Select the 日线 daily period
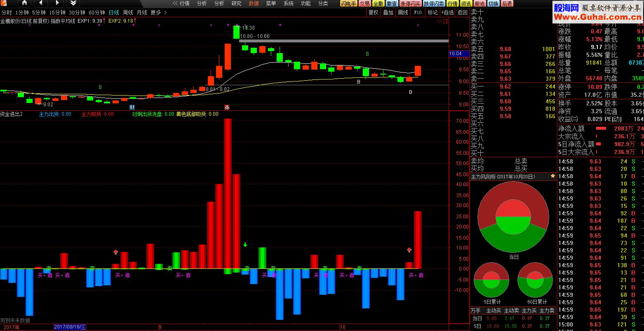 coord(114,13)
